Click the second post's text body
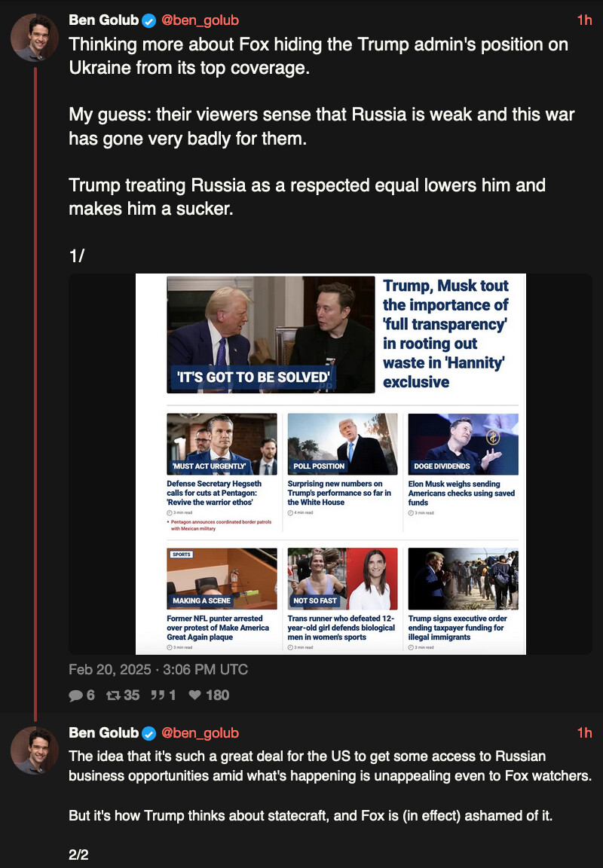This screenshot has width=603, height=868. coord(330,805)
